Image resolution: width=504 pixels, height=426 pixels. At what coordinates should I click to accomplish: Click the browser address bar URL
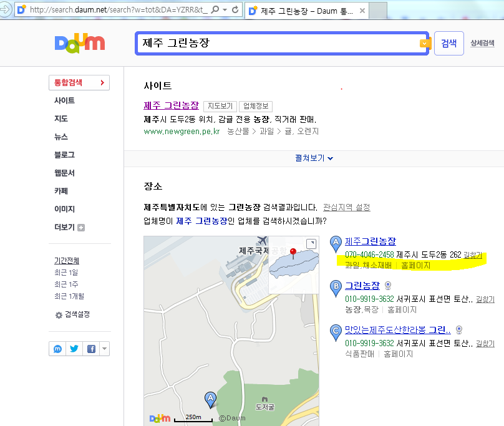(119, 10)
